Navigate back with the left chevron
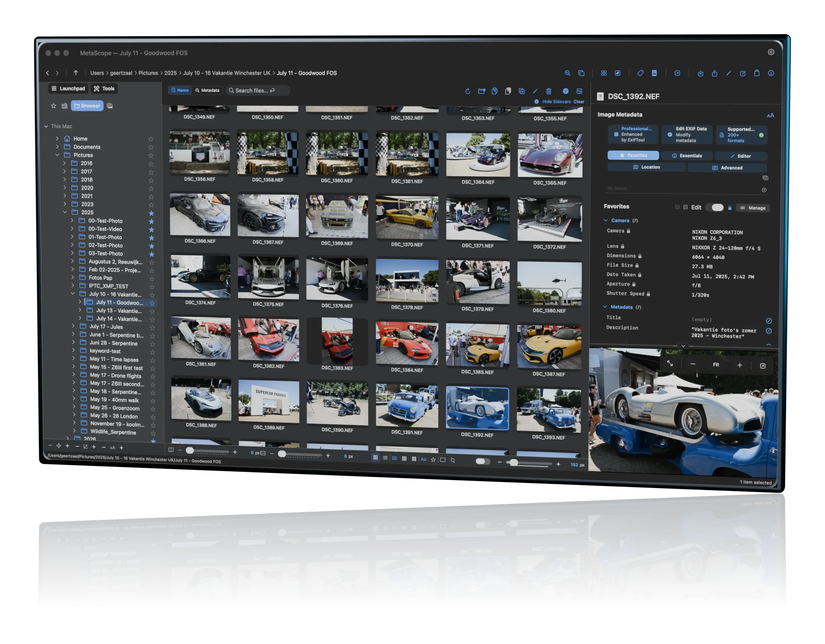The image size is (825, 644). tap(48, 73)
